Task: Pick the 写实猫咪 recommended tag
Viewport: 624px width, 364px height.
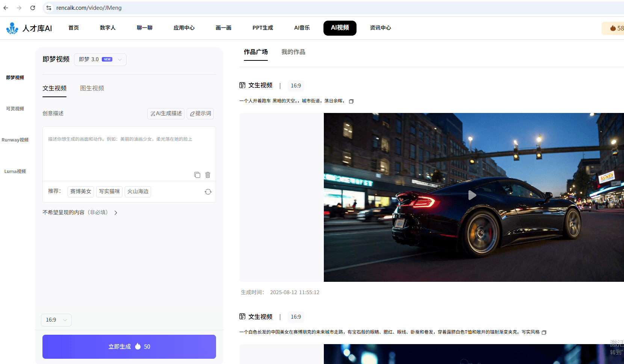Action: click(109, 191)
